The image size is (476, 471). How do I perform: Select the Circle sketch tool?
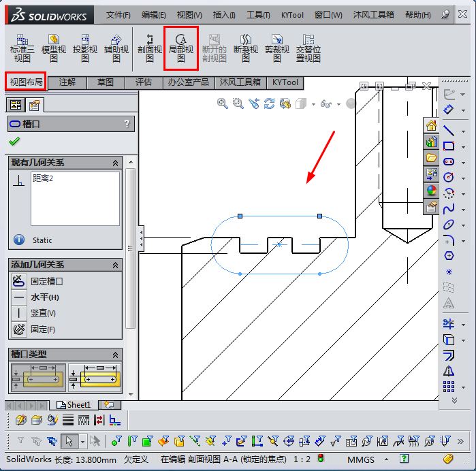point(449,177)
